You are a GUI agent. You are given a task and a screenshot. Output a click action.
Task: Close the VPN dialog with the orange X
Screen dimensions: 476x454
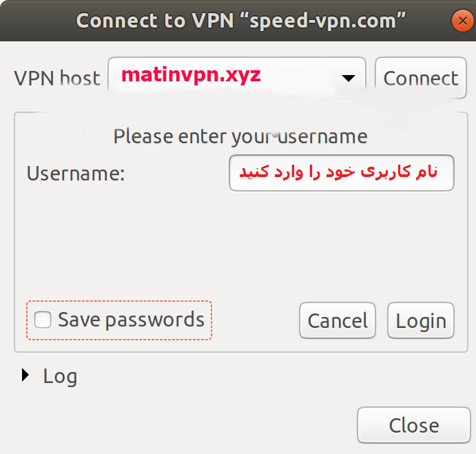461,21
